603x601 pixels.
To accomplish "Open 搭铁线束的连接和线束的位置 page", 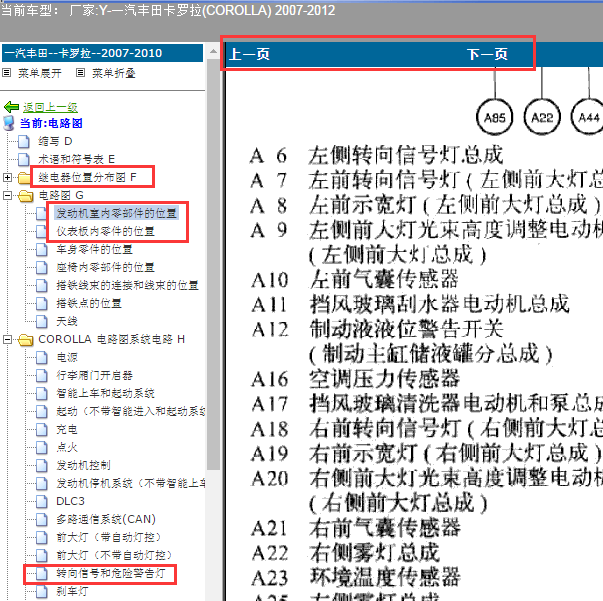I will pyautogui.click(x=127, y=285).
